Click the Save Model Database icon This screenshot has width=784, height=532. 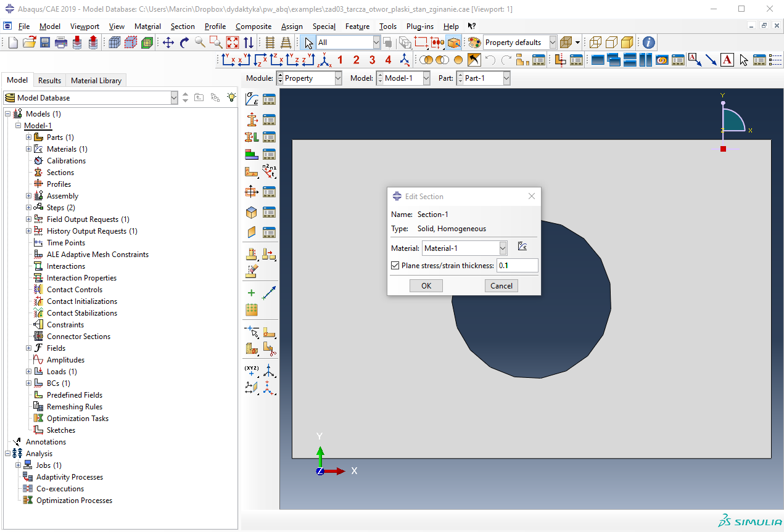45,43
